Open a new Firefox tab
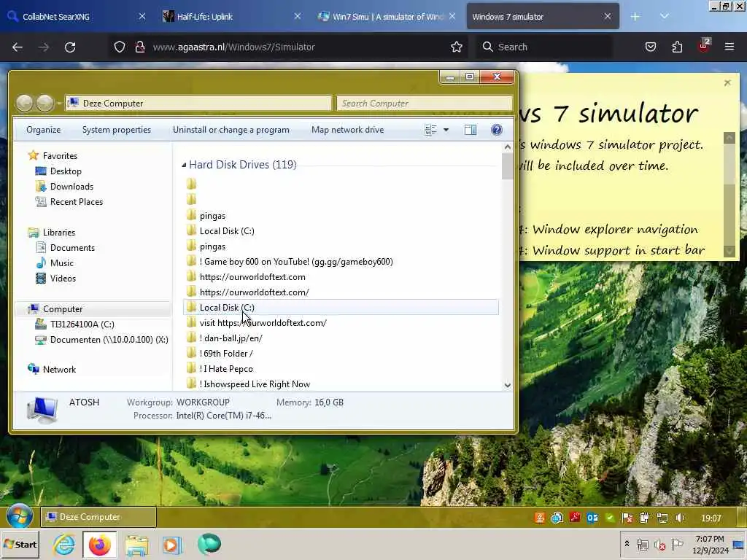 pyautogui.click(x=635, y=16)
